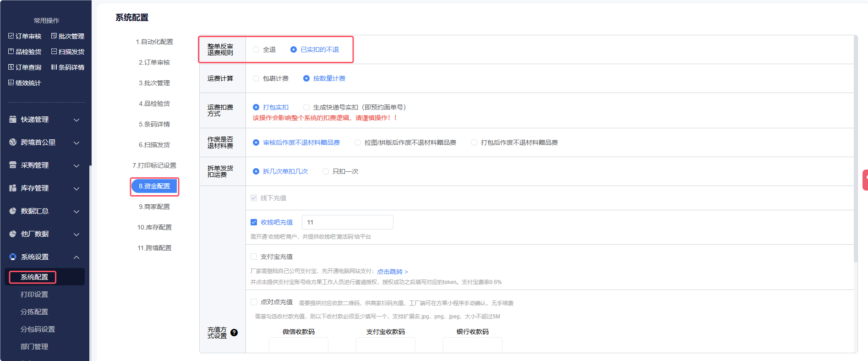Click the 批次管理 shortcut icon
The width and height of the screenshot is (868, 361).
click(x=54, y=36)
